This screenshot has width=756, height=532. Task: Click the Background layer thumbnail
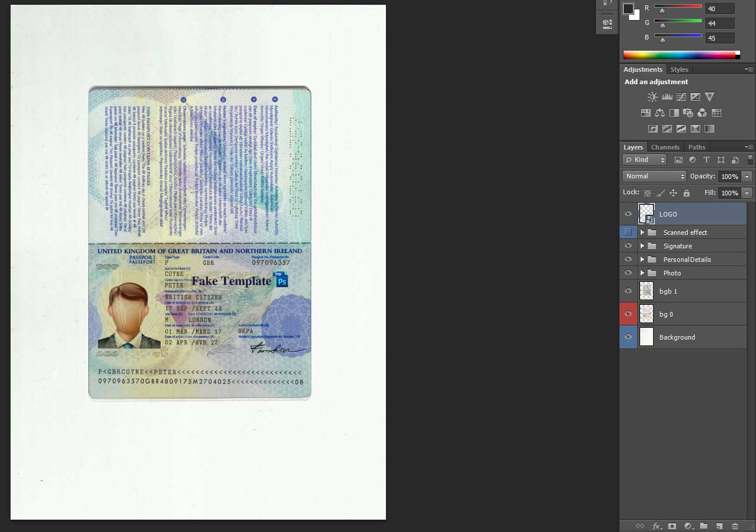coord(646,337)
